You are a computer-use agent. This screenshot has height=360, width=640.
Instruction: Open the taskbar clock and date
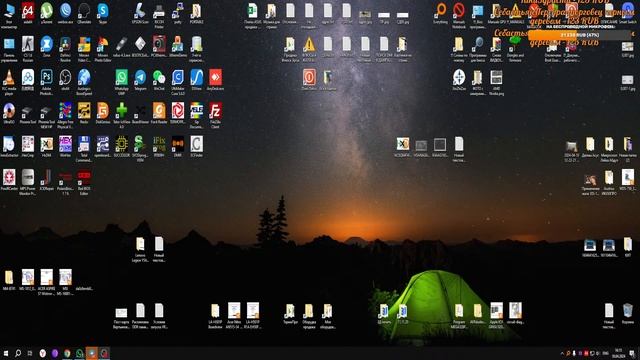click(618, 353)
